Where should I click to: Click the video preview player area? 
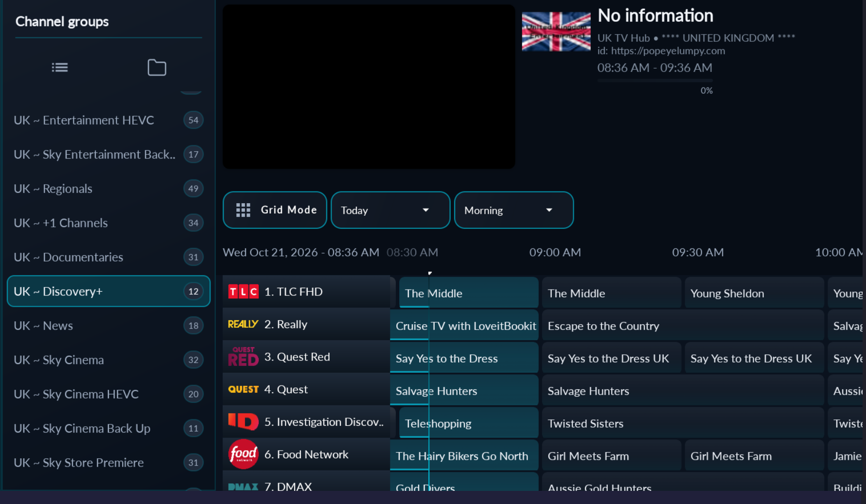point(369,87)
